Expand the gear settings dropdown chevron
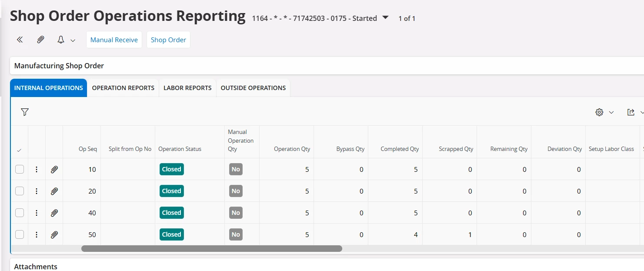This screenshot has width=644, height=271. coord(611,112)
